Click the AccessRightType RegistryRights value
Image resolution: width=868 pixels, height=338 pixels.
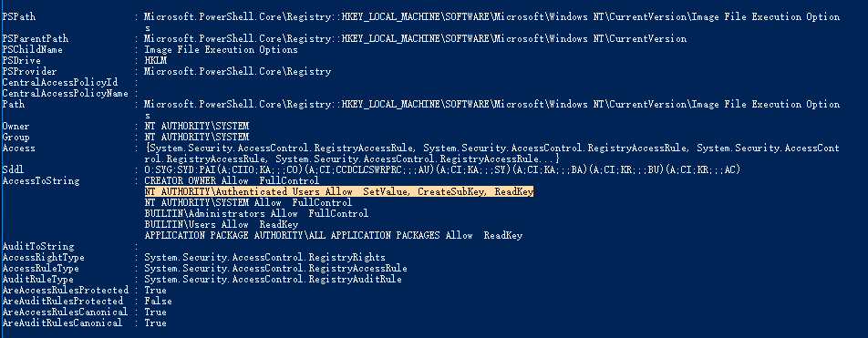point(264,257)
